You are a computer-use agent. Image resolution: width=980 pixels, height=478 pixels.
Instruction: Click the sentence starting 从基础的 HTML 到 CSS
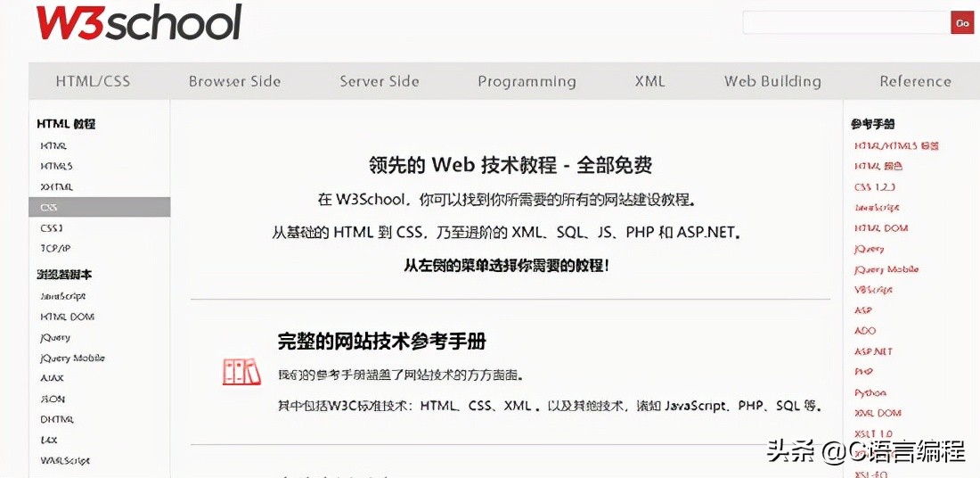[x=506, y=233]
